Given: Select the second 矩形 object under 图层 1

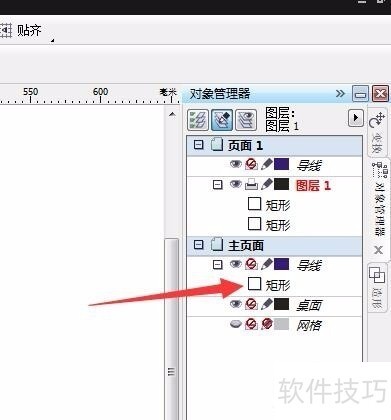Looking at the screenshot, I should coord(278,225).
